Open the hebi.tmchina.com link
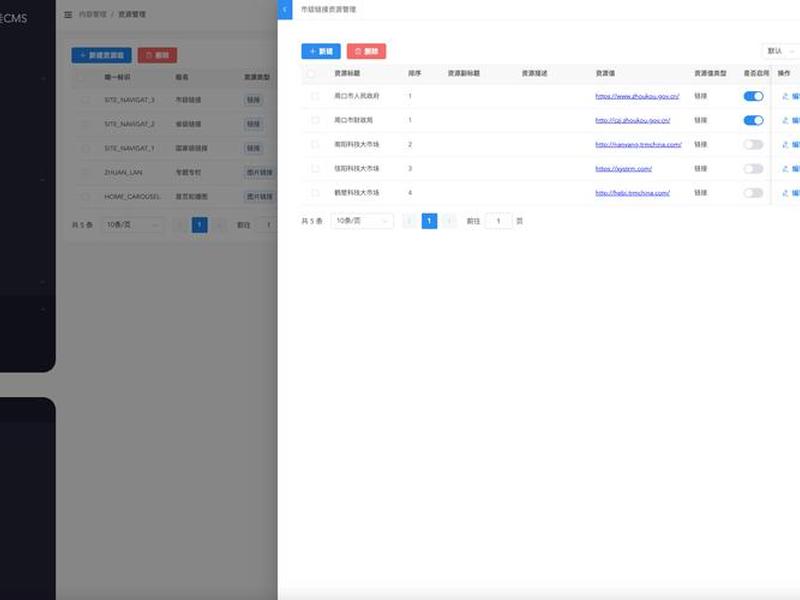 (x=633, y=193)
